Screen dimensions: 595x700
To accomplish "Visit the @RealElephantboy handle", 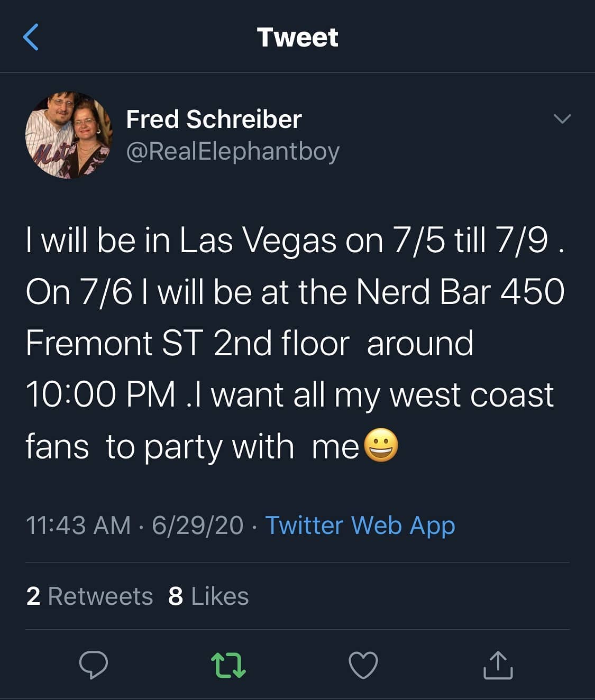I will tap(233, 151).
